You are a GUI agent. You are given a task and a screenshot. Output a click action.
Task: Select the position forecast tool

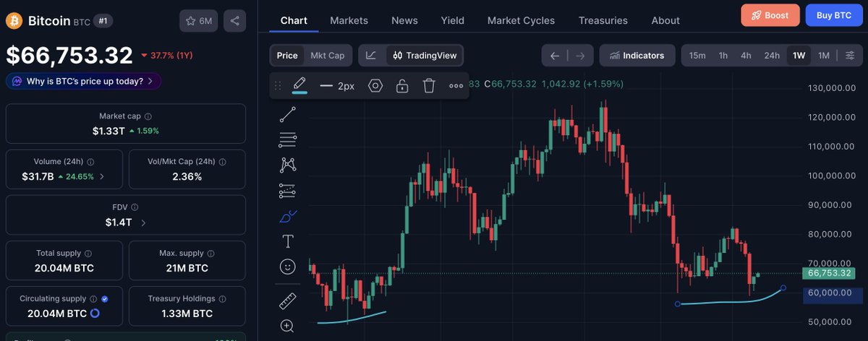[x=287, y=191]
